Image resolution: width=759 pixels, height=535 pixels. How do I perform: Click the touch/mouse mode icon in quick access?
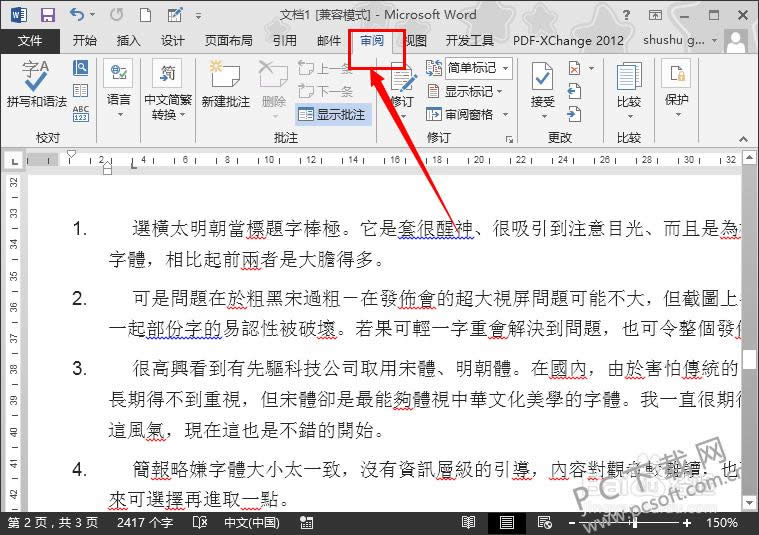click(x=175, y=15)
